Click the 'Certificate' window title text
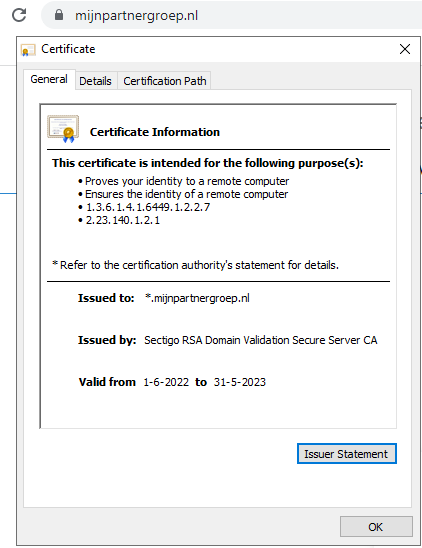The image size is (422, 548). (x=68, y=49)
